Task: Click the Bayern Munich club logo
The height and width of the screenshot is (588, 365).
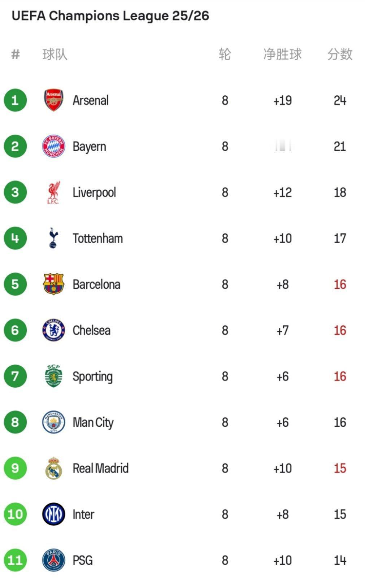Action: tap(53, 146)
